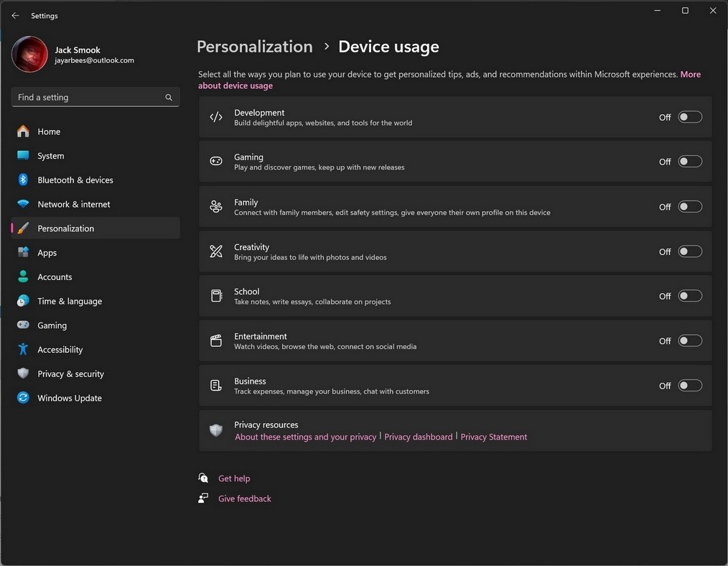Viewport: 728px width, 566px height.
Task: Click the Privacy & security shield icon
Action: (24, 374)
